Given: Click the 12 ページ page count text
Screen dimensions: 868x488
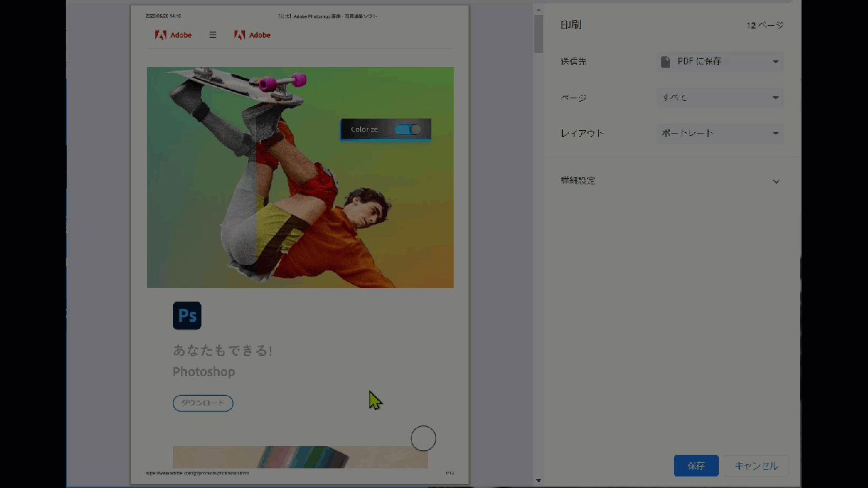Looking at the screenshot, I should click(765, 25).
